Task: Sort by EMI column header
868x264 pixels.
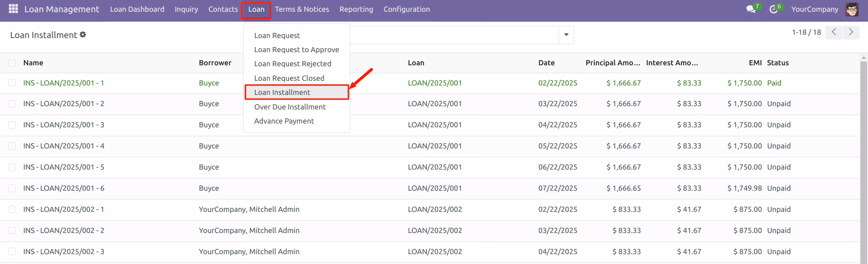Action: point(755,63)
